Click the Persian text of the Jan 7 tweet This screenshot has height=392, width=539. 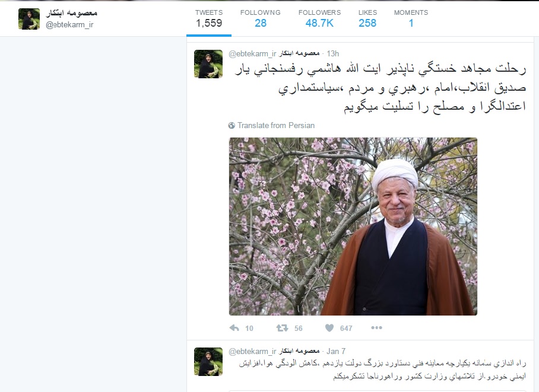(382, 369)
